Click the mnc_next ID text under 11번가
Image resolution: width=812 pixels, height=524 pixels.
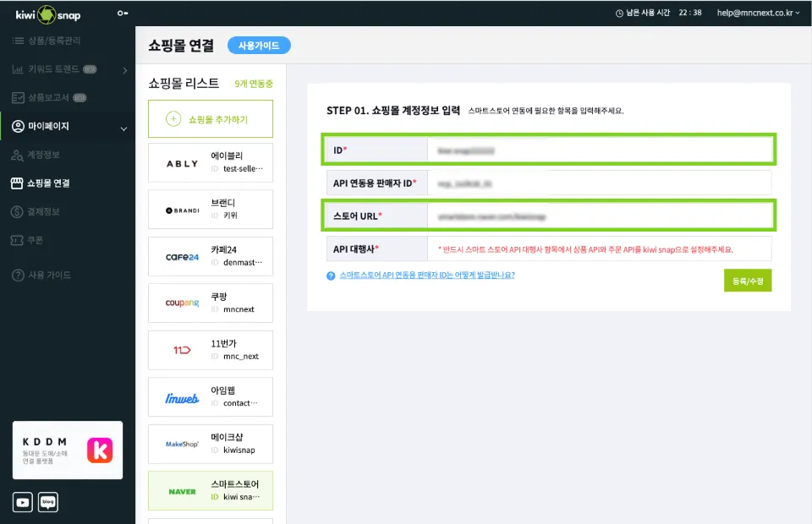pyautogui.click(x=241, y=357)
